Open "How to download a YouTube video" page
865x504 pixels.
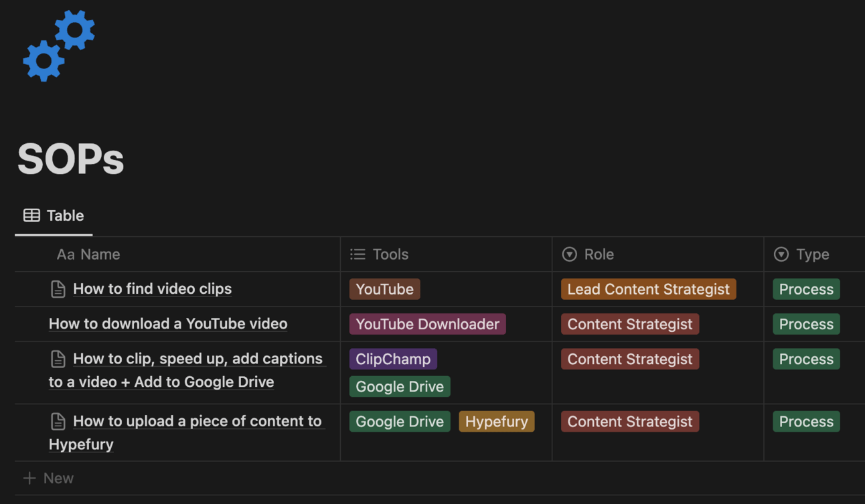point(168,324)
